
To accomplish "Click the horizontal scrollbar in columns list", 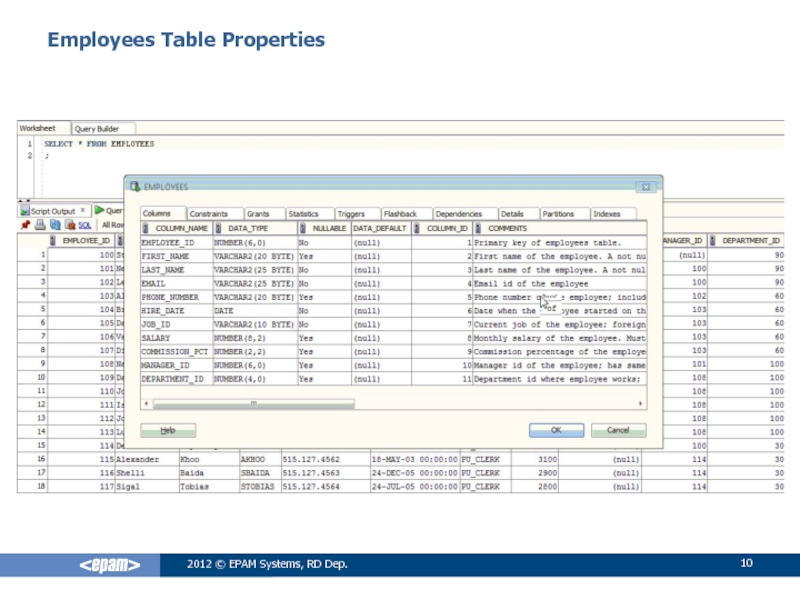I will point(252,403).
